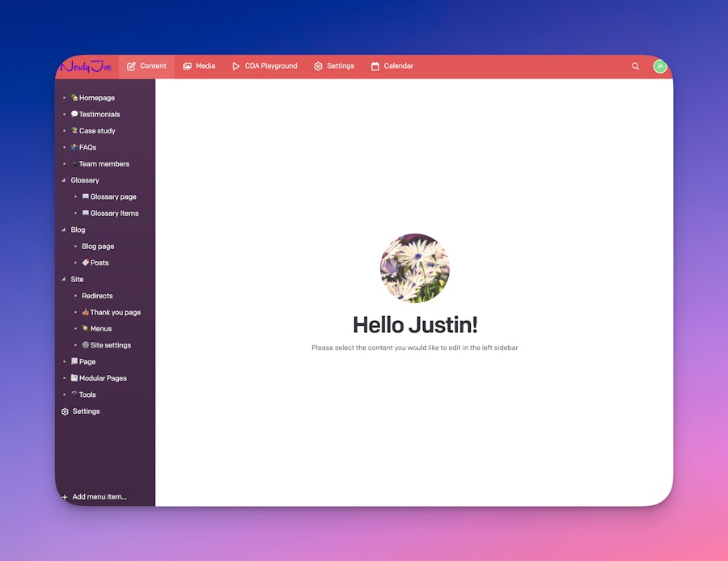This screenshot has height=561, width=728.
Task: Click the daisy flowers profile picture
Action: [x=415, y=268]
